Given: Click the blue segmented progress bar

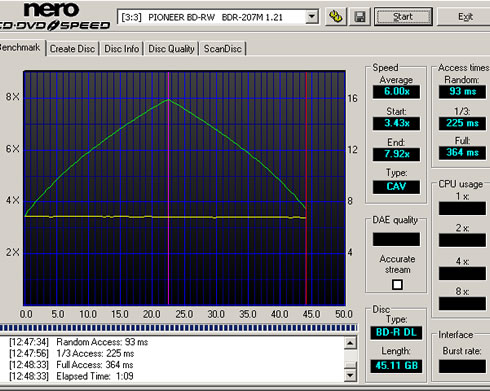Looking at the screenshot, I should point(178,328).
